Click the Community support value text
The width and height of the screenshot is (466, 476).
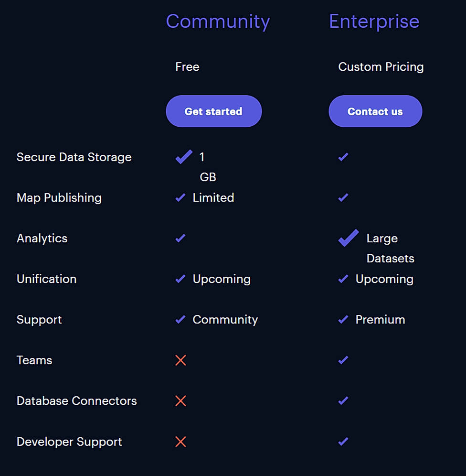point(225,320)
